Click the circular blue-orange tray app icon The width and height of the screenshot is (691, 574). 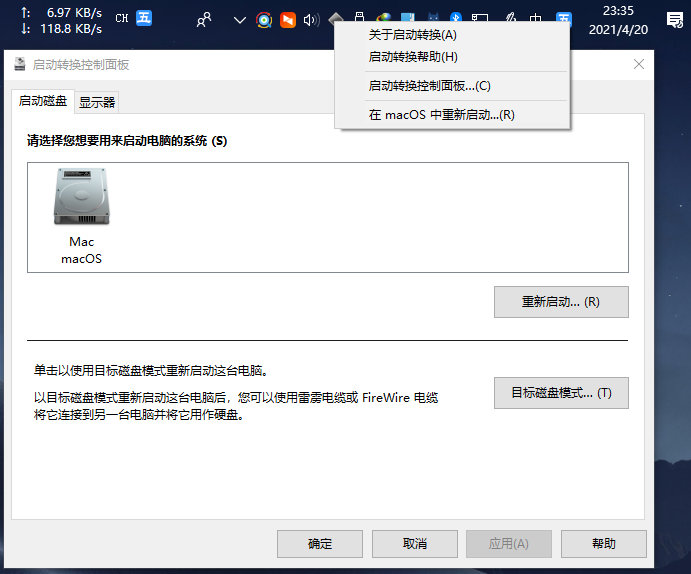click(x=264, y=20)
